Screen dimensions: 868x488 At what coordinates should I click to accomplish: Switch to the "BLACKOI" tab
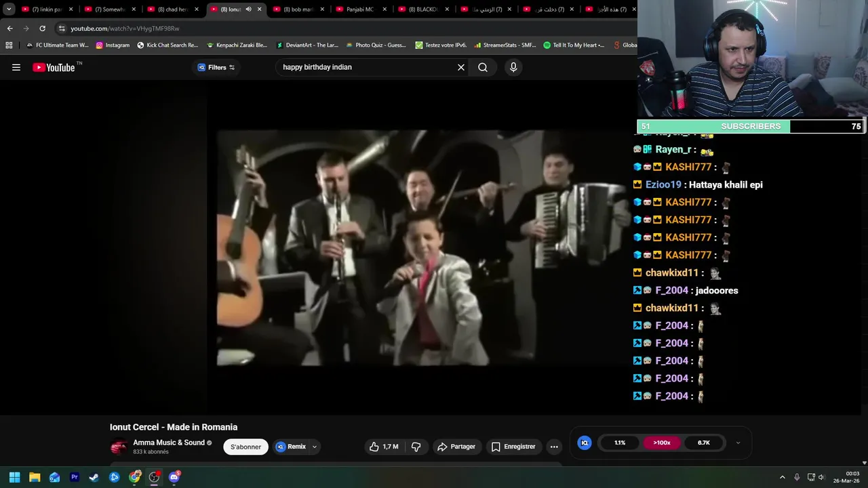click(424, 9)
